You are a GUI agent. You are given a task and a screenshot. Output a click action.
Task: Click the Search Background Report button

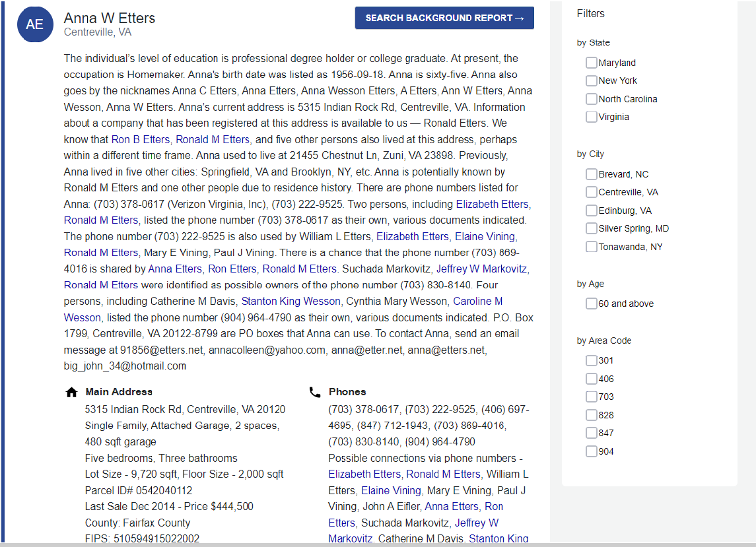(x=444, y=18)
